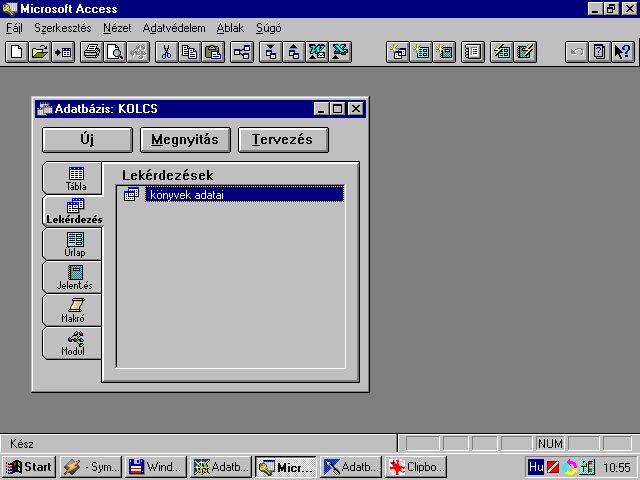The image size is (640, 480).
Task: Select the könyvek adatai query
Action: [x=244, y=195]
